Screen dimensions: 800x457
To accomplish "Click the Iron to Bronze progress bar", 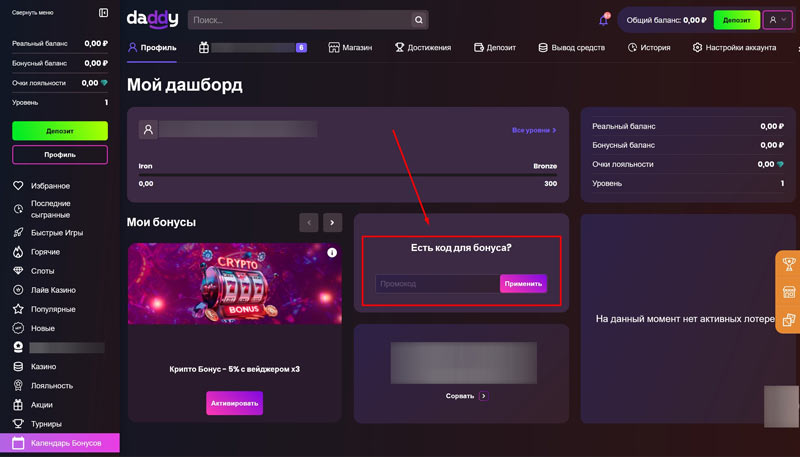I will (x=348, y=174).
